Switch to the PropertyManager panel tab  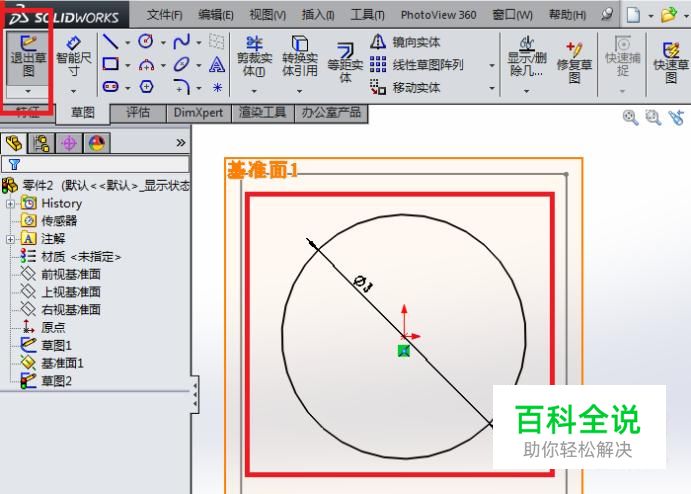click(x=41, y=143)
